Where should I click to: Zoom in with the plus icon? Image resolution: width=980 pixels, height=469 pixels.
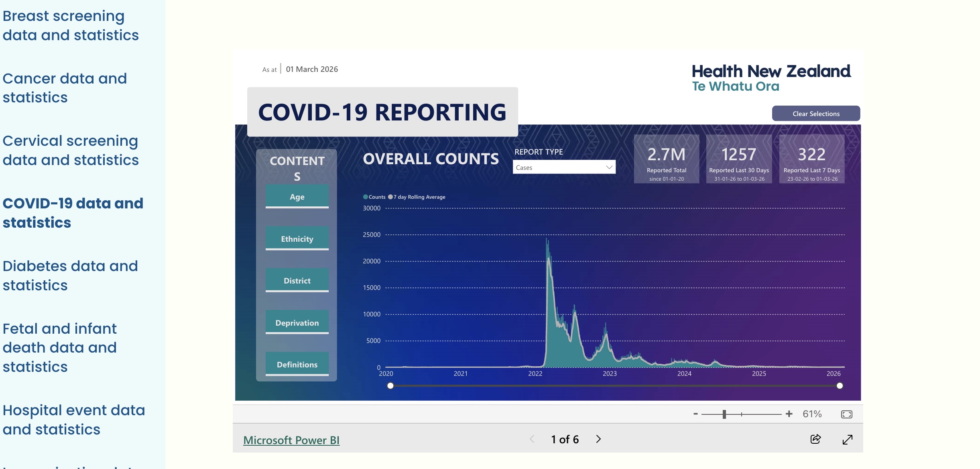click(x=789, y=414)
